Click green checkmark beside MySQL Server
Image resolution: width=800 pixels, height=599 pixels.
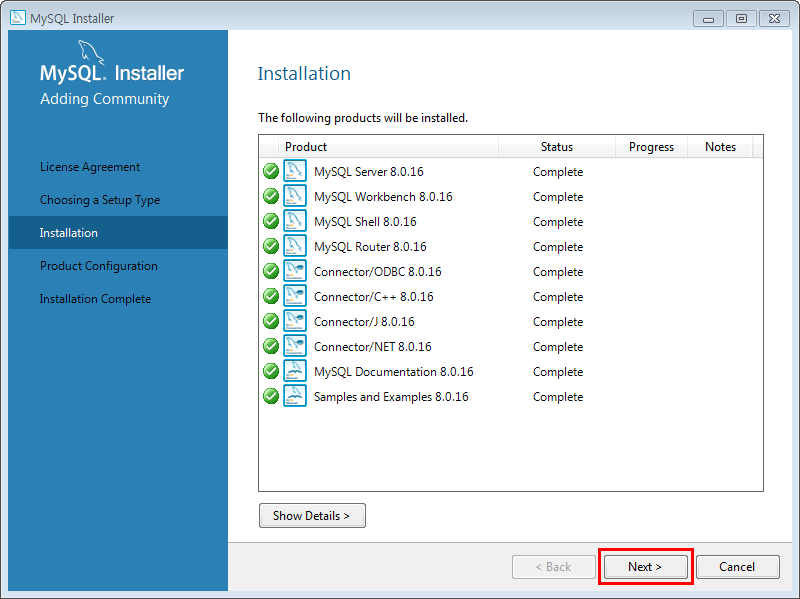[271, 171]
